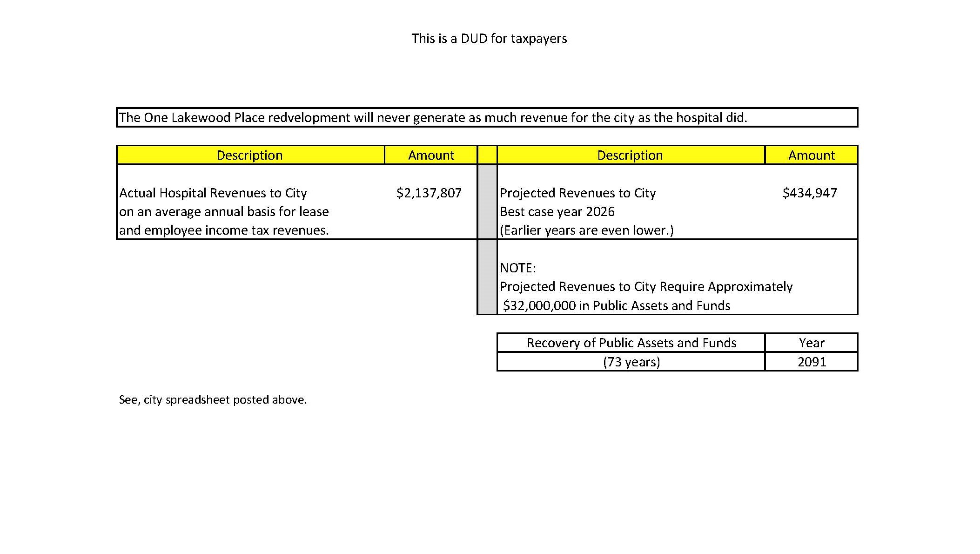Click the Projected Revenues to City cell
This screenshot has width=980, height=554.
[577, 192]
